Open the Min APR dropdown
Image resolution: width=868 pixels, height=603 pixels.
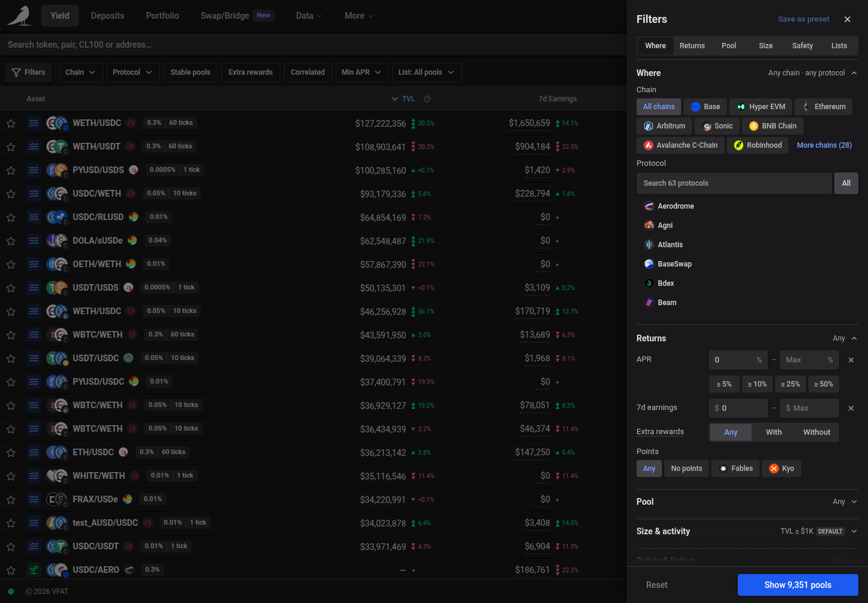pyautogui.click(x=362, y=72)
